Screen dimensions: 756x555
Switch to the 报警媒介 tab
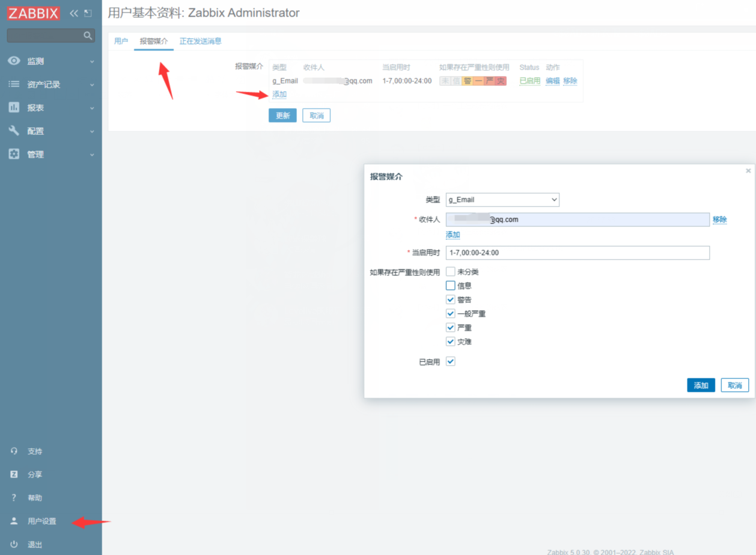[154, 41]
